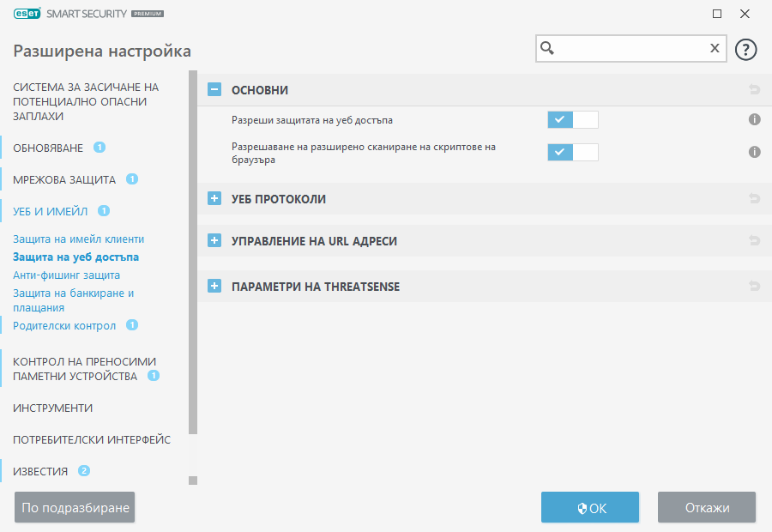Screen dimensions: 772x532
Task: Click the ESET logo in title bar
Action: [27, 14]
